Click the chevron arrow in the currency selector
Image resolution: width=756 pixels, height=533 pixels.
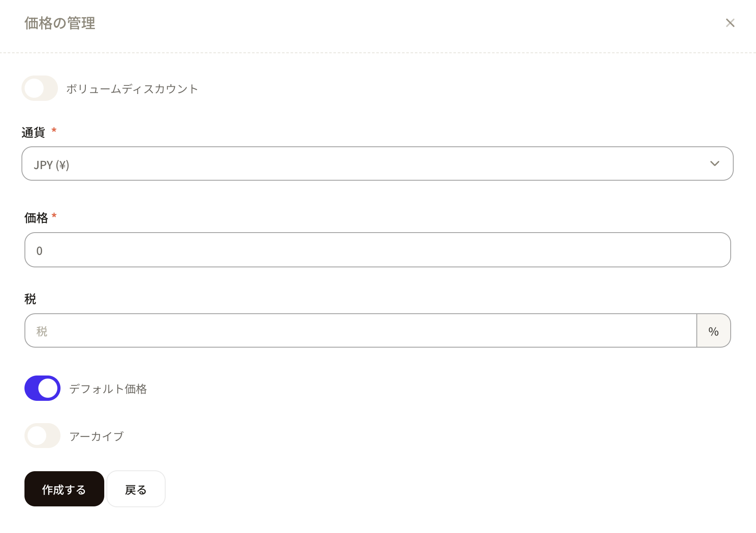pyautogui.click(x=714, y=164)
